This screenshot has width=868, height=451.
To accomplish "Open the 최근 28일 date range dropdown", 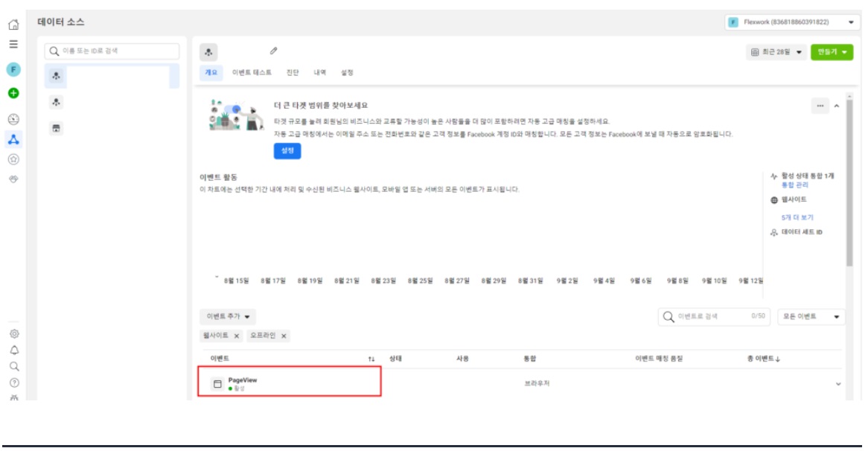I will [x=776, y=52].
